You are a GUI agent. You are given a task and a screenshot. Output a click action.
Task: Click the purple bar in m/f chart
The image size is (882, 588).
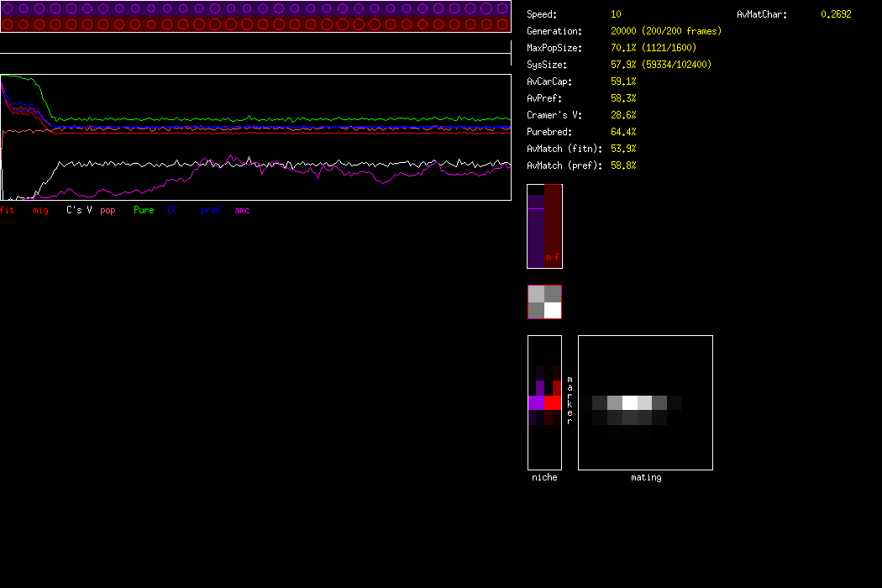click(535, 235)
